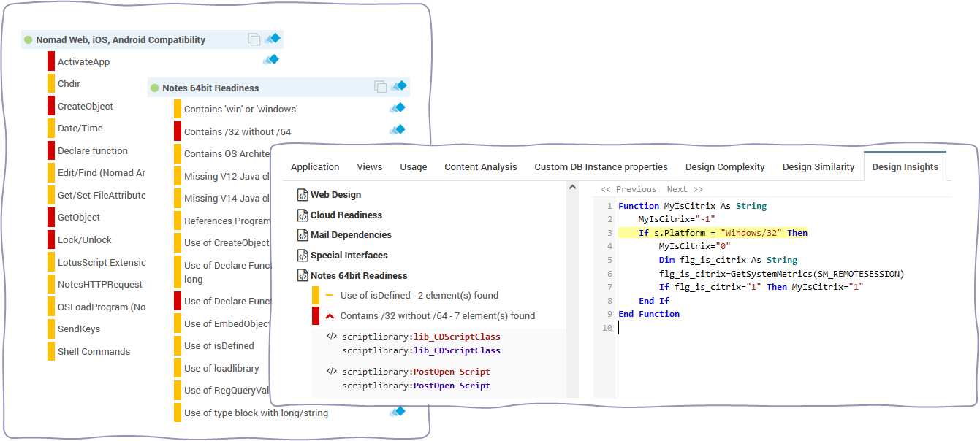Click the blue diamond icon in Nomad Web header
Viewport: 980px width, 441px height.
click(273, 39)
